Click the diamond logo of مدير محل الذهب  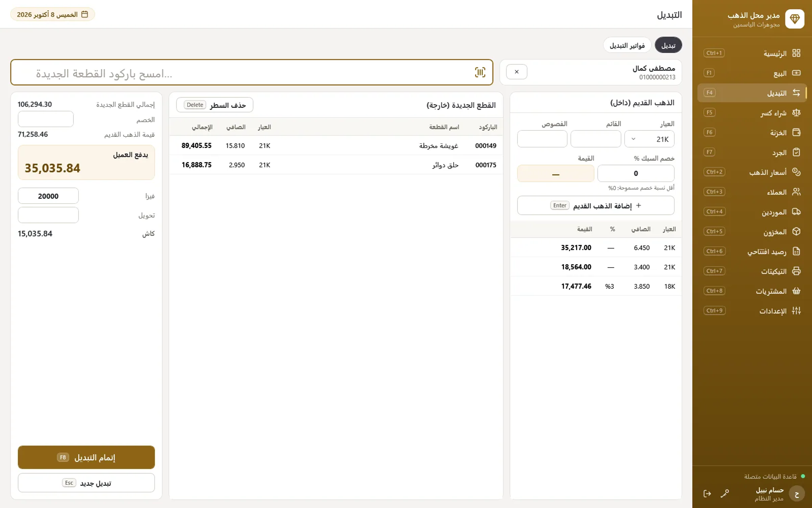click(x=794, y=19)
